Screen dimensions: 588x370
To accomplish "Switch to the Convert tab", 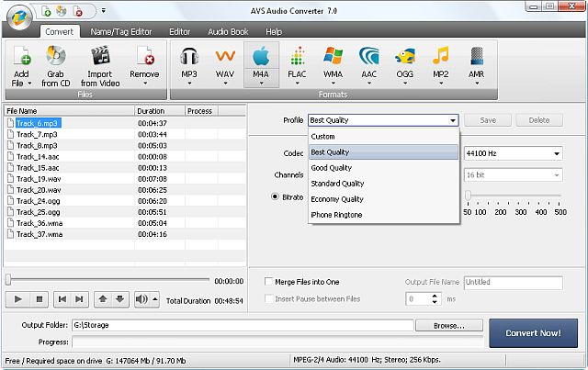I will [x=59, y=32].
